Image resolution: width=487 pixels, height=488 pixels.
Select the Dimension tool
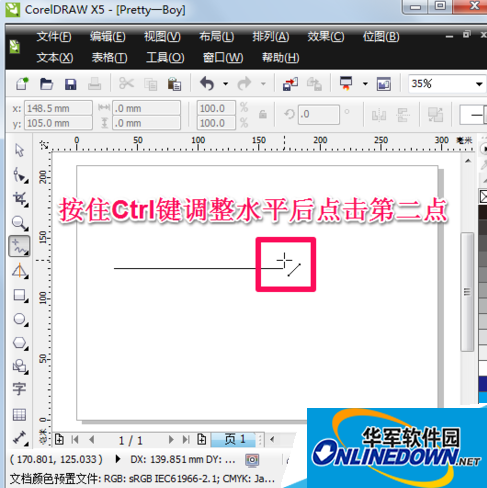pos(20,438)
